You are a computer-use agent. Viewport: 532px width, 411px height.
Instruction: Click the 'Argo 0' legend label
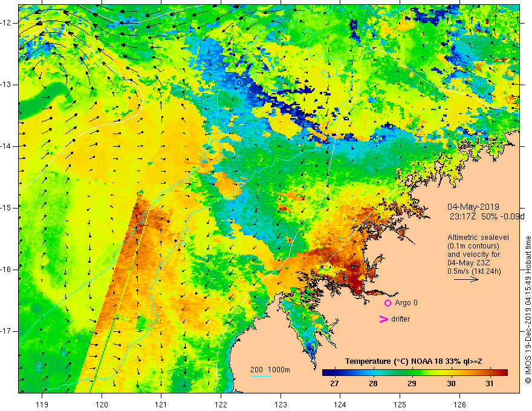[406, 303]
